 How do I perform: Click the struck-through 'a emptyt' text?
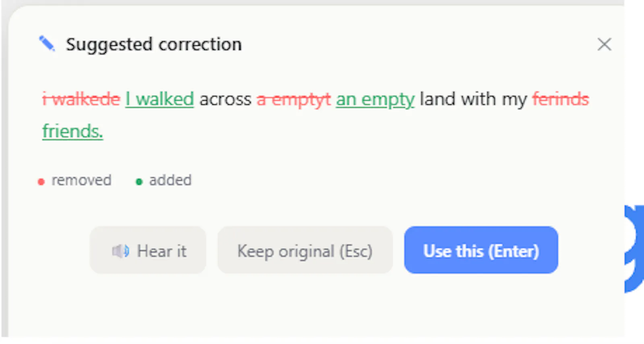[x=294, y=99]
